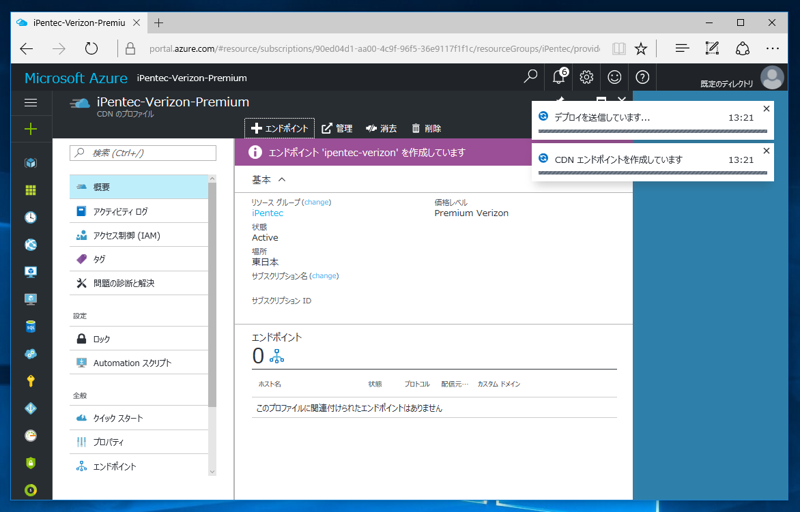Image resolution: width=800 pixels, height=512 pixels.
Task: Close the iPentec-Verizon-Premium browser tab
Action: [x=136, y=22]
